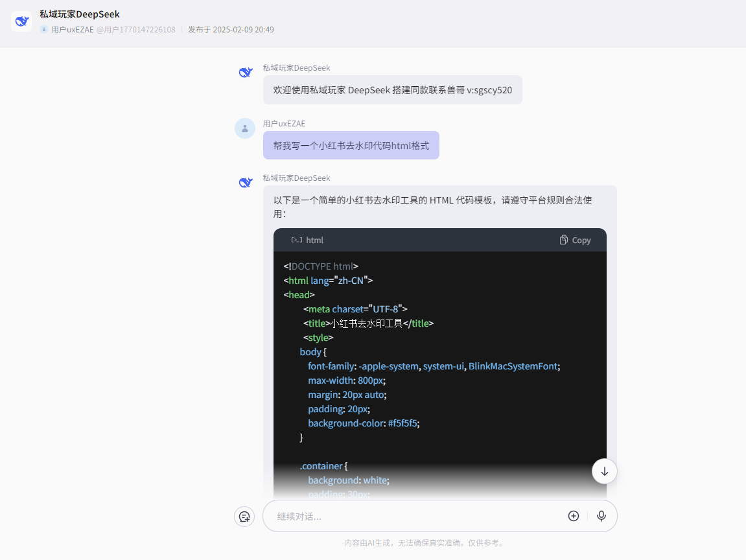Click the whale avatar beside the code reply
The width and height of the screenshot is (746, 560).
245,182
